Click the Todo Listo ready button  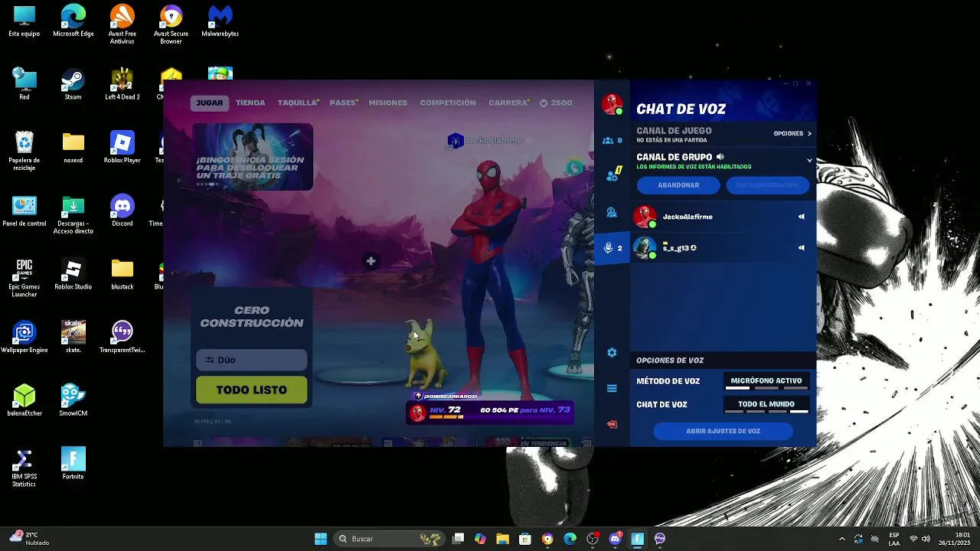[x=251, y=390]
